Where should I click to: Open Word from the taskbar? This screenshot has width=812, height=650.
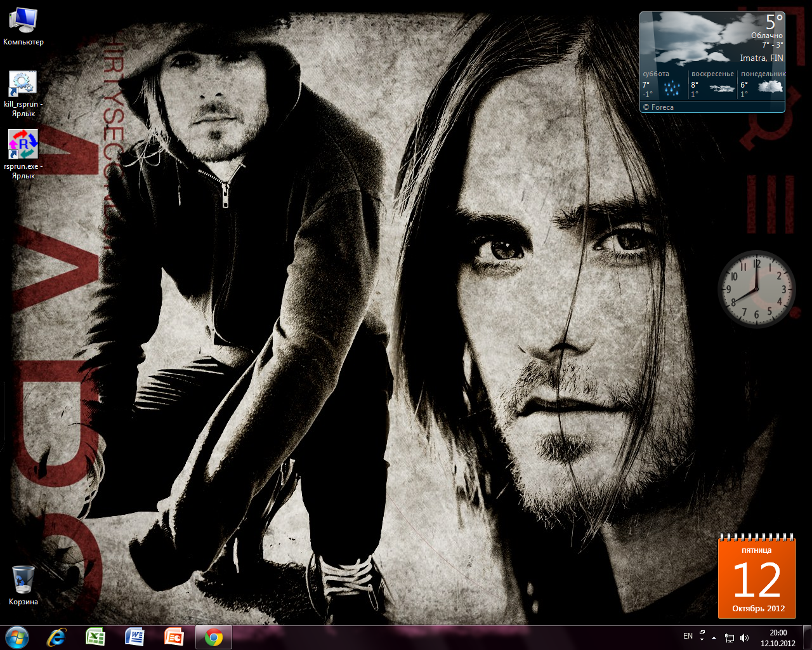click(135, 637)
